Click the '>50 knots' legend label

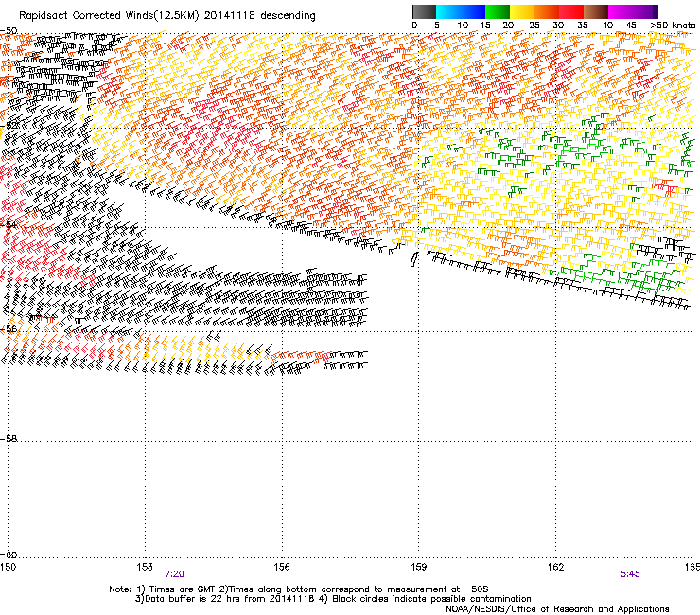674,26
